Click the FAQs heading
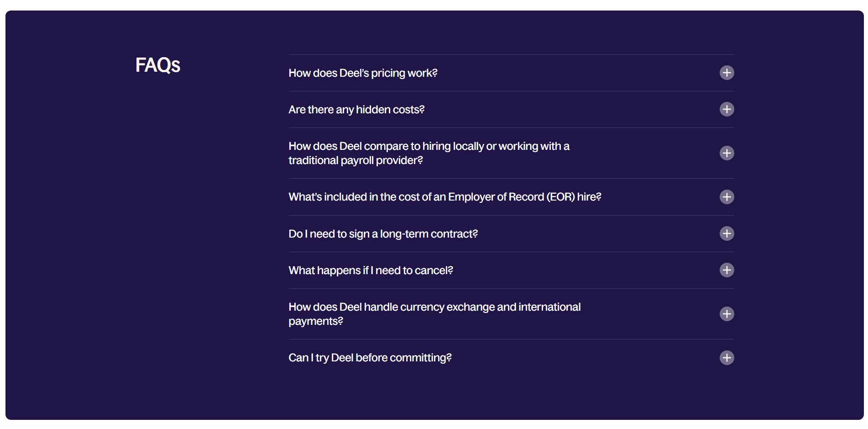The image size is (868, 429). pos(158,65)
